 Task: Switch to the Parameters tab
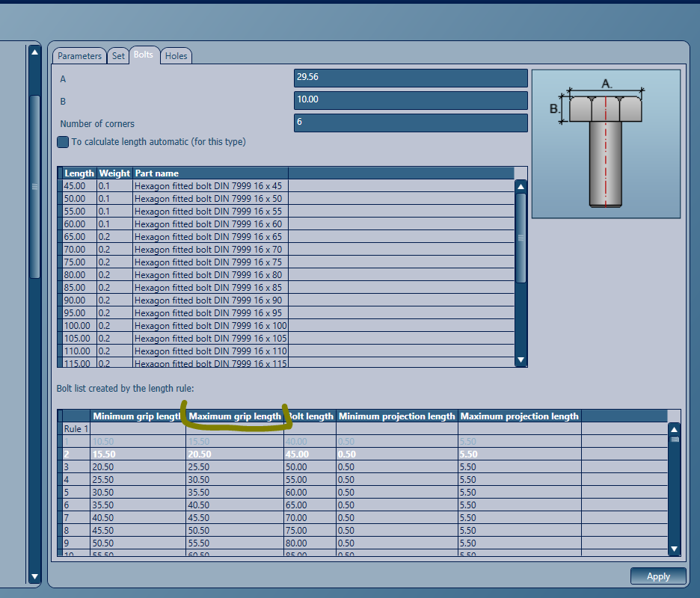pyautogui.click(x=79, y=55)
